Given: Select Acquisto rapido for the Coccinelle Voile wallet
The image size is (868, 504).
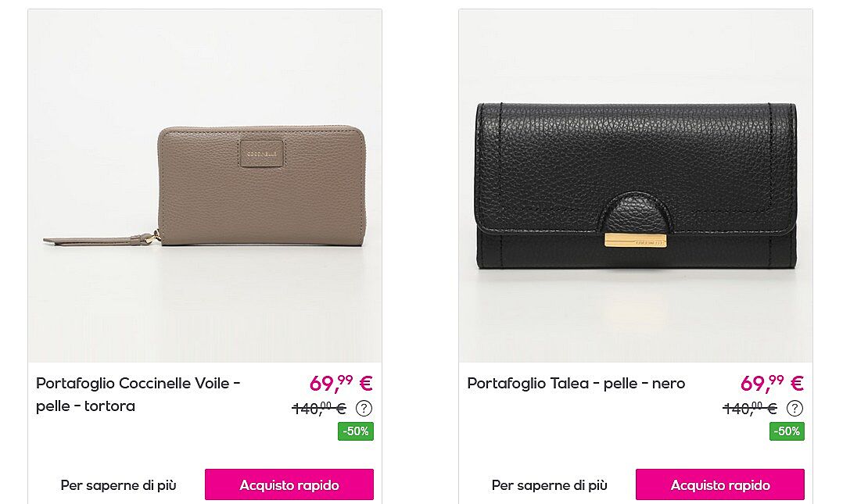Looking at the screenshot, I should click(289, 484).
